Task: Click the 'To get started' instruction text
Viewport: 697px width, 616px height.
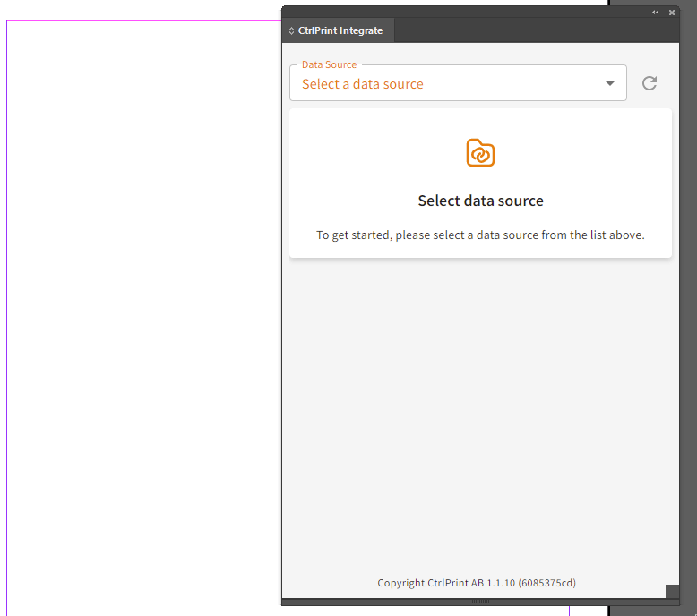Action: coord(480,235)
